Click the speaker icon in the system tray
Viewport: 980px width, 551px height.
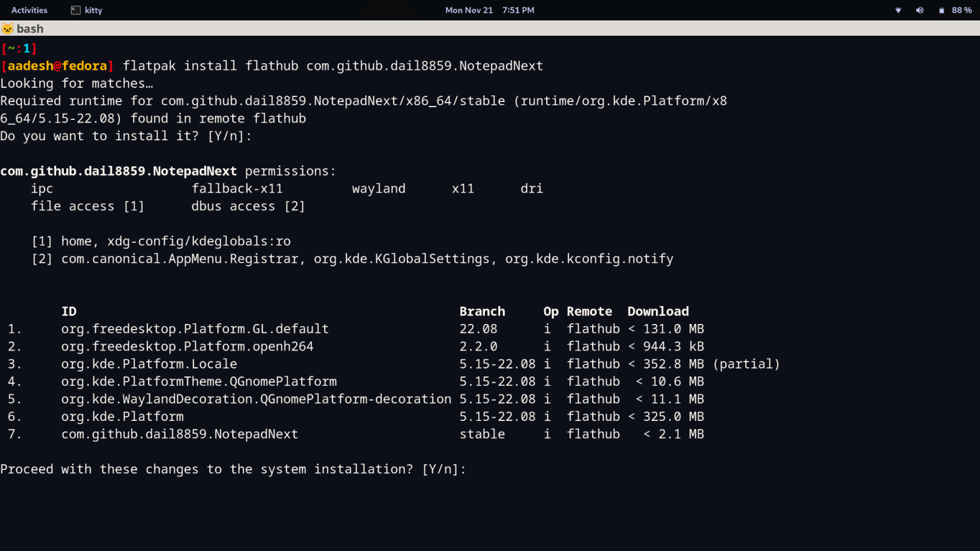point(919,10)
